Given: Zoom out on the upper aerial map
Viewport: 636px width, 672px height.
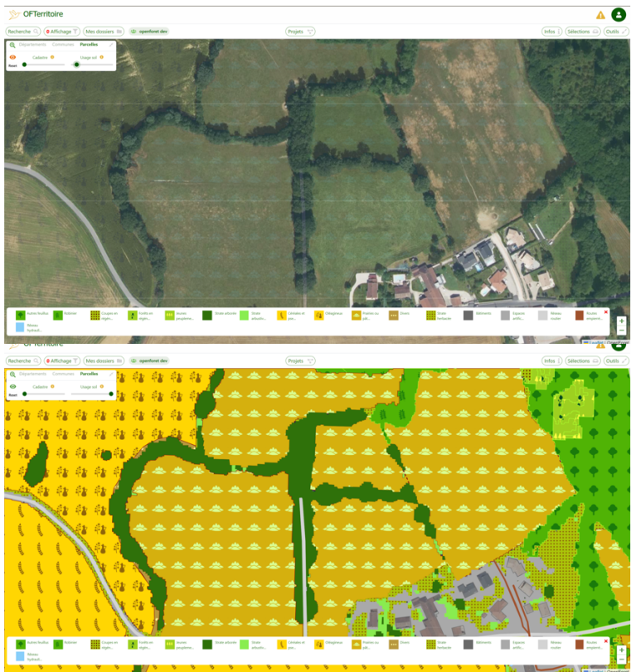Looking at the screenshot, I should (x=622, y=330).
